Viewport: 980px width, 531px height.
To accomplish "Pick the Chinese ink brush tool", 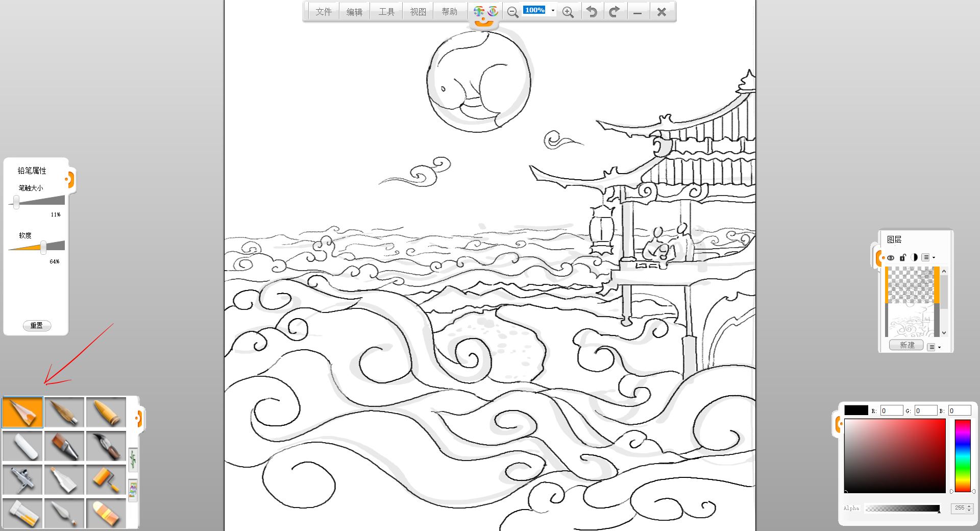I will coord(106,446).
